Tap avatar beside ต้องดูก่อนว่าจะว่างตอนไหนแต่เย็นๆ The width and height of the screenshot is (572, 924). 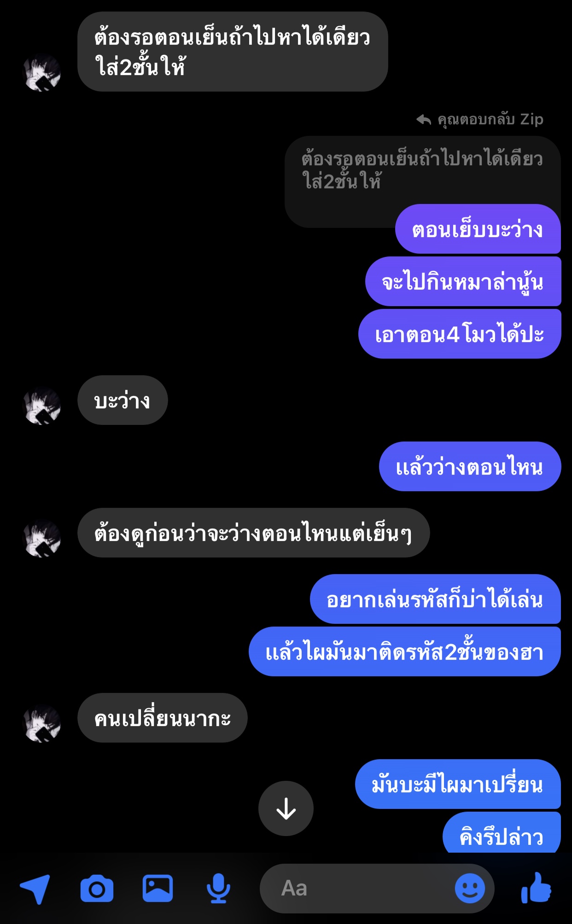(42, 538)
